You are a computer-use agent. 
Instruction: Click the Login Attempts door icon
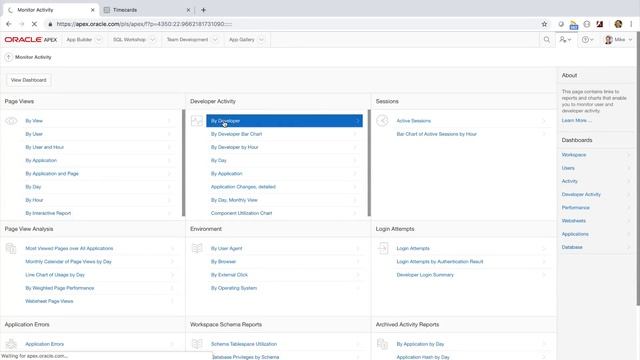383,248
